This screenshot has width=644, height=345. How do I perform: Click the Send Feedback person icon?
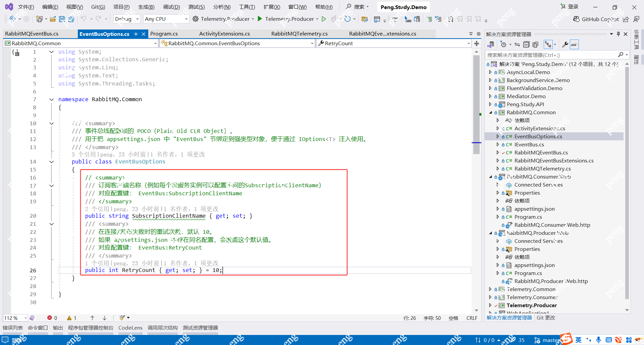point(636,19)
